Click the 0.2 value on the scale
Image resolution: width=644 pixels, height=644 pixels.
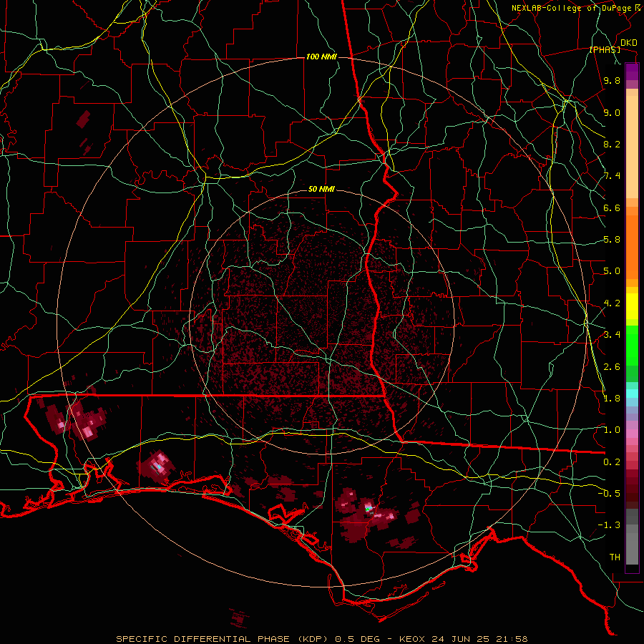pyautogui.click(x=612, y=462)
